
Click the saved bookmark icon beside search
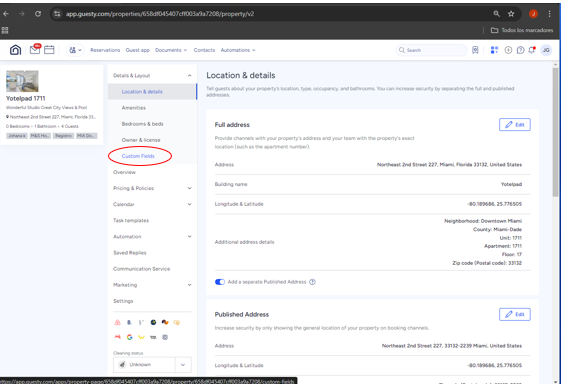point(475,50)
